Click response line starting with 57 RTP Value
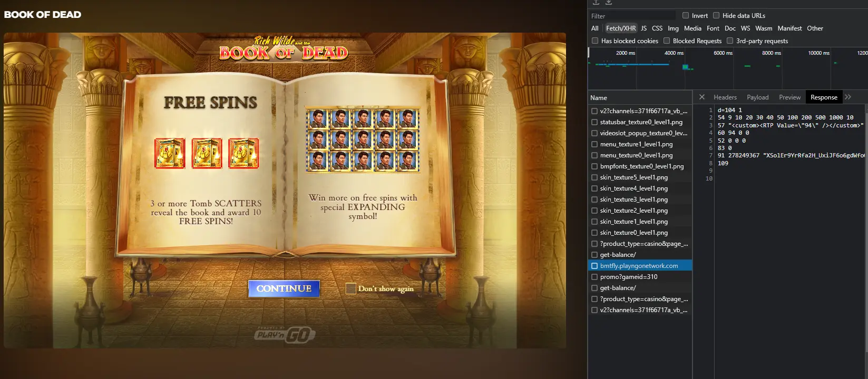The height and width of the screenshot is (379, 868). (791, 125)
